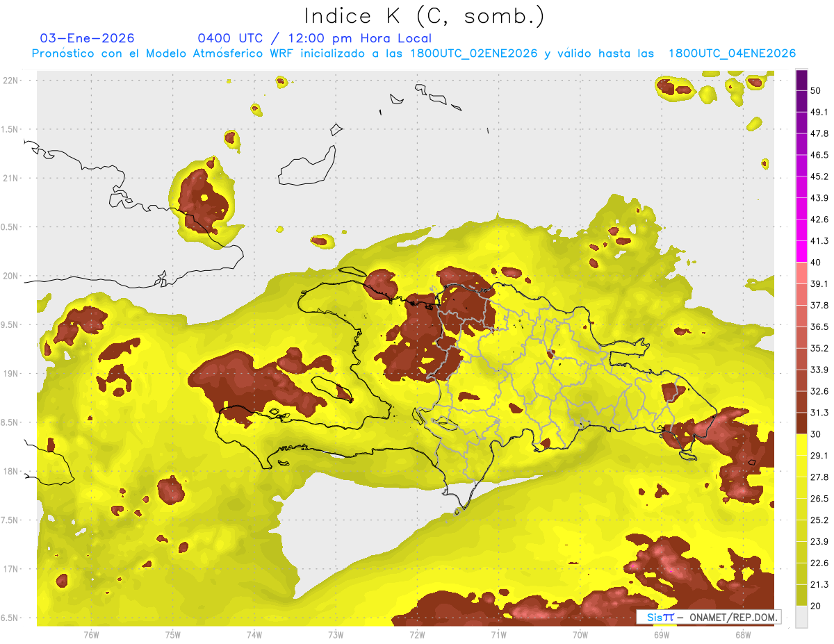Screen dimensions: 834x644
Task: Click the "72W" longitude label
Action: pyautogui.click(x=417, y=634)
